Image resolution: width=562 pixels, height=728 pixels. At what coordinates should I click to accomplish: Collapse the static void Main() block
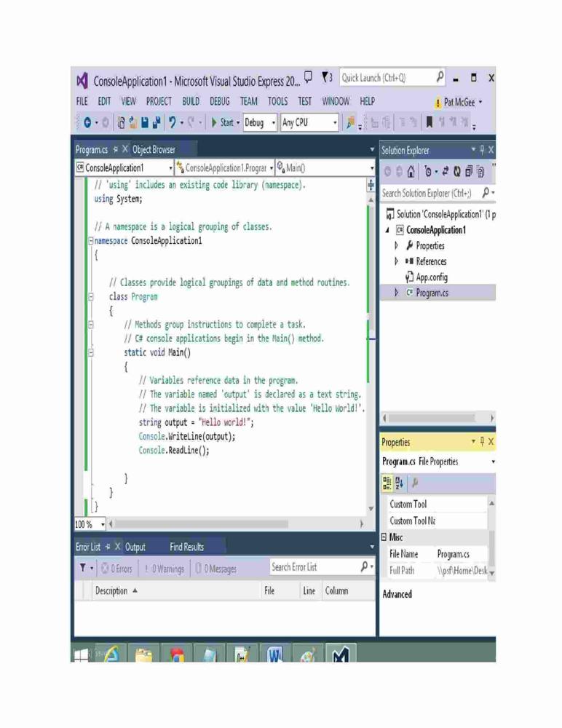(91, 352)
